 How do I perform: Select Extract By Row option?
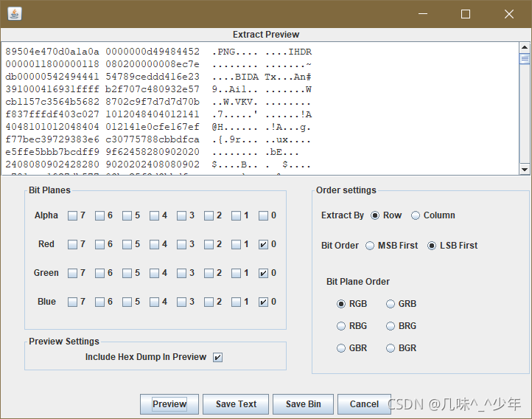375,215
